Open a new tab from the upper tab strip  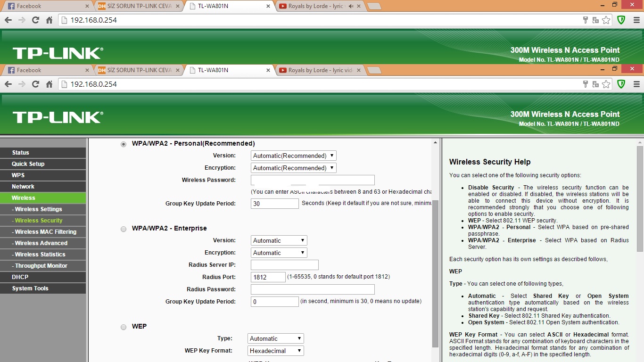[374, 6]
